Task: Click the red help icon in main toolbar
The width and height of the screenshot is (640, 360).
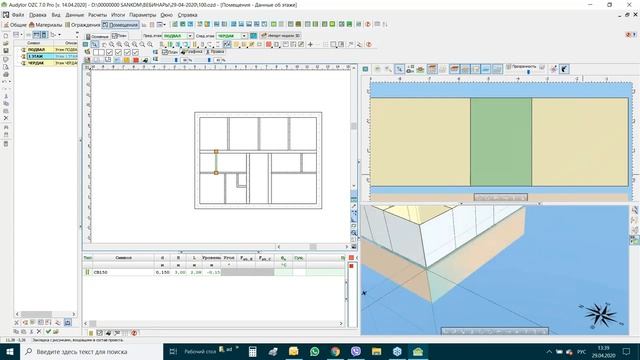Action: 368,24
